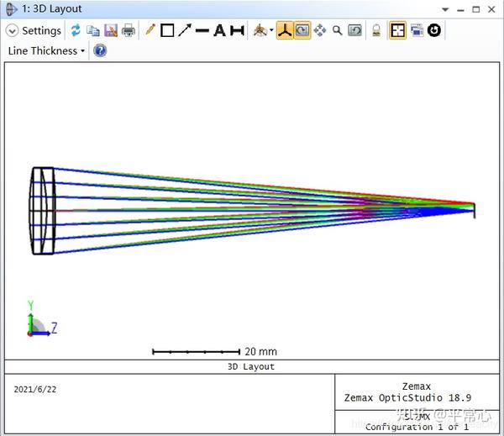Toggle the highlighted rotate view button
The width and height of the screenshot is (504, 436).
point(302,30)
